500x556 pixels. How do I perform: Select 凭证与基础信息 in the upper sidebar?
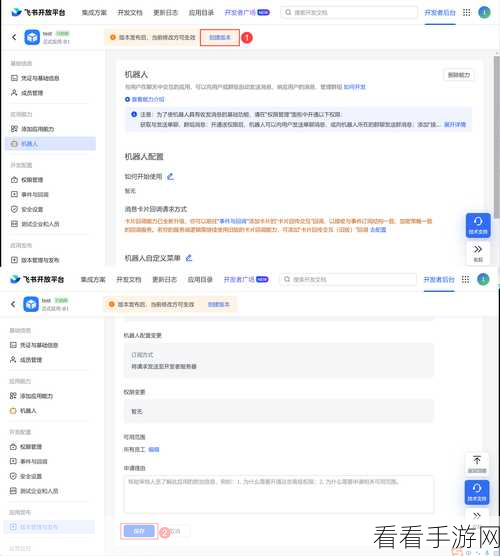(x=50, y=78)
